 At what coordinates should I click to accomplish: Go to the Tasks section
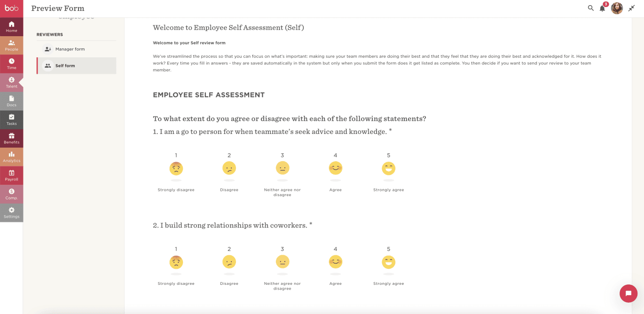point(11,120)
